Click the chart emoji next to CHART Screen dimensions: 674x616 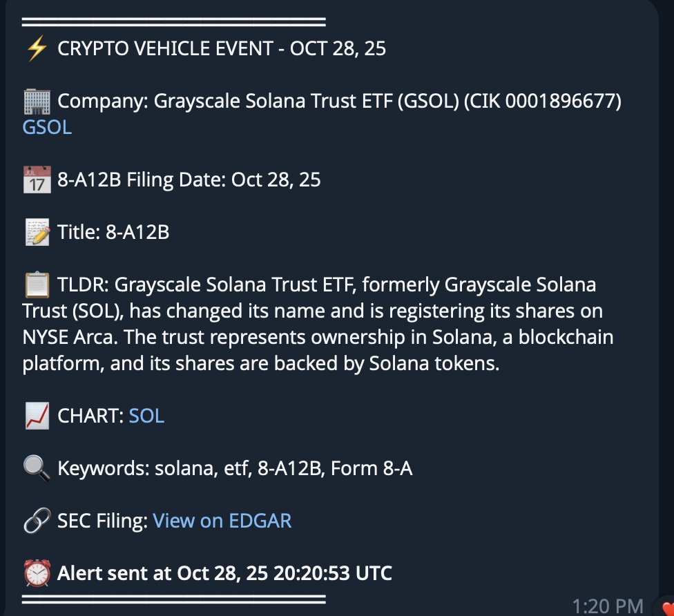point(36,416)
